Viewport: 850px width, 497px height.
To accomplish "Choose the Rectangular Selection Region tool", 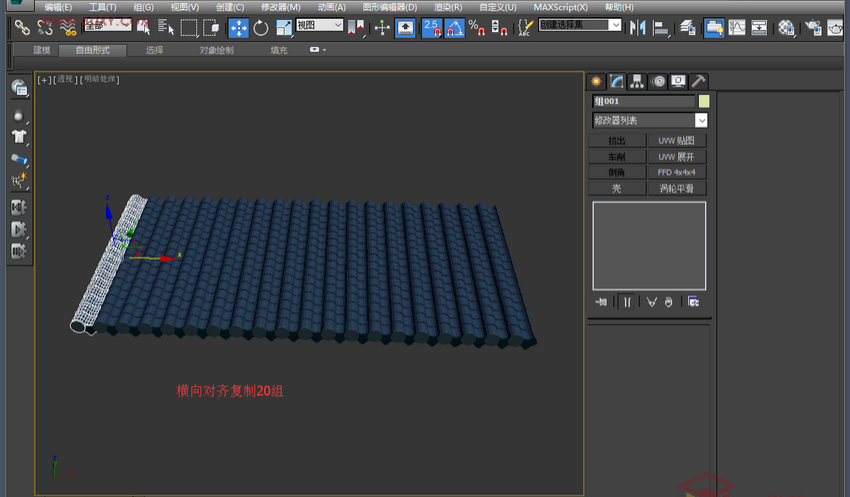I will tap(189, 28).
